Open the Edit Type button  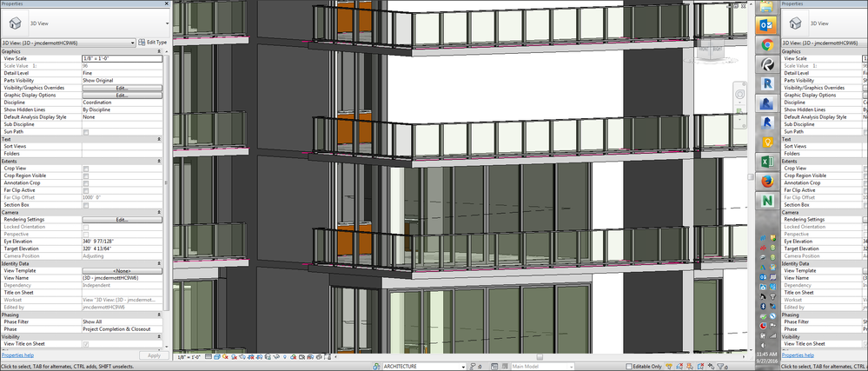pyautogui.click(x=152, y=42)
